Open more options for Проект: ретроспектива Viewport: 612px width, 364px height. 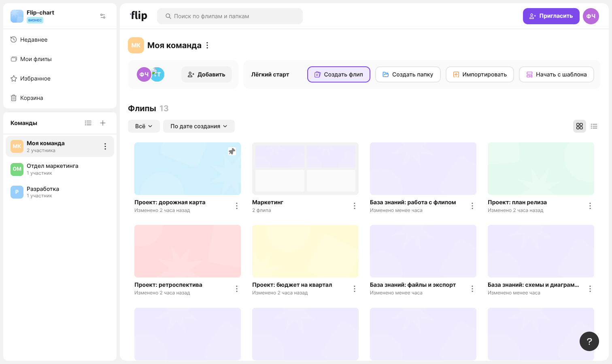(x=237, y=289)
